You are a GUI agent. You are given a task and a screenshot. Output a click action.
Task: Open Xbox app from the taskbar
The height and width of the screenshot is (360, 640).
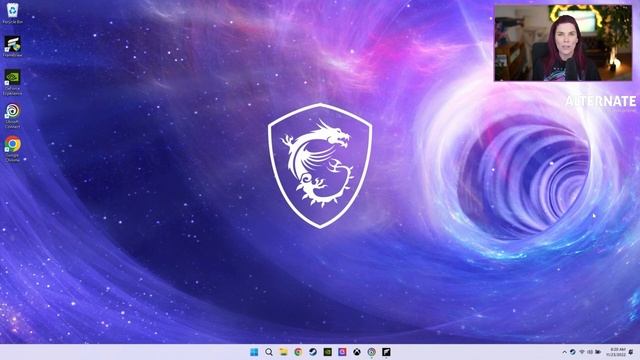tap(357, 352)
